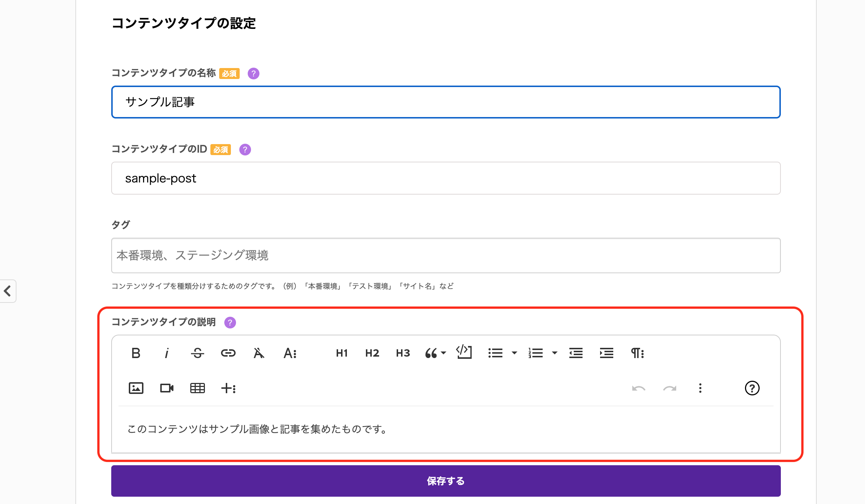This screenshot has width=865, height=504.
Task: Click the コンテンツタイプの設定 heading
Action: 183,23
